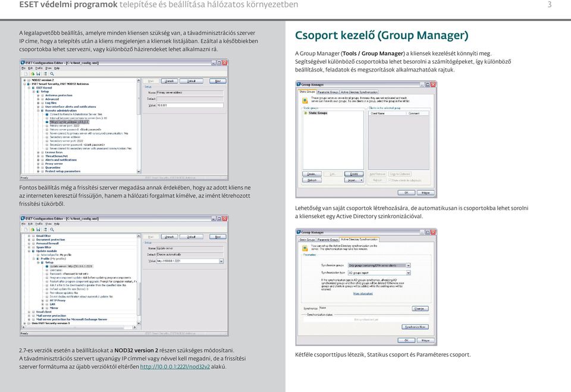Click blue mark icon beside Connect to Remote Administrator Server
The image size is (571, 392).
click(47, 114)
